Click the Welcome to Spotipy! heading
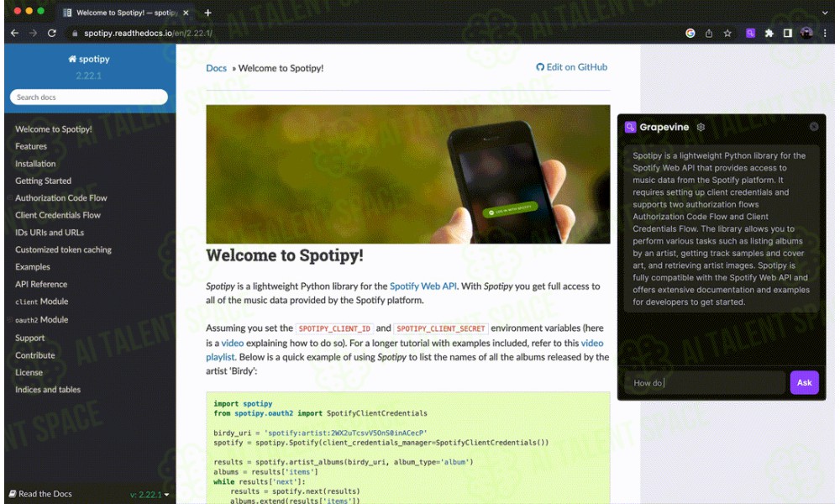 click(285, 255)
